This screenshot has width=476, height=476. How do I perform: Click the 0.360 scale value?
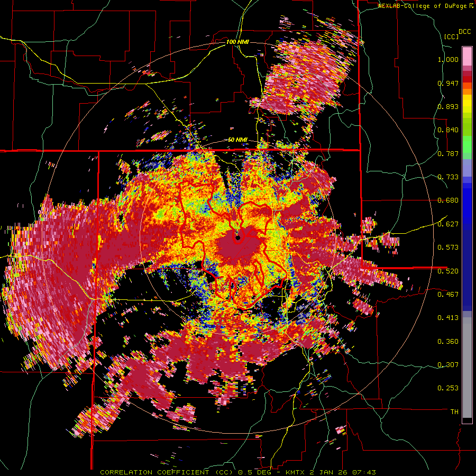pos(448,342)
